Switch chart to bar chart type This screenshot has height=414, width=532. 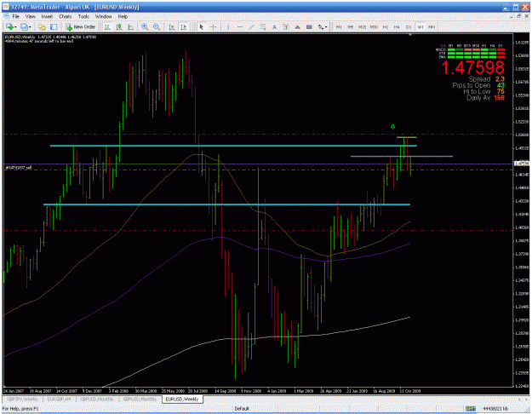107,26
